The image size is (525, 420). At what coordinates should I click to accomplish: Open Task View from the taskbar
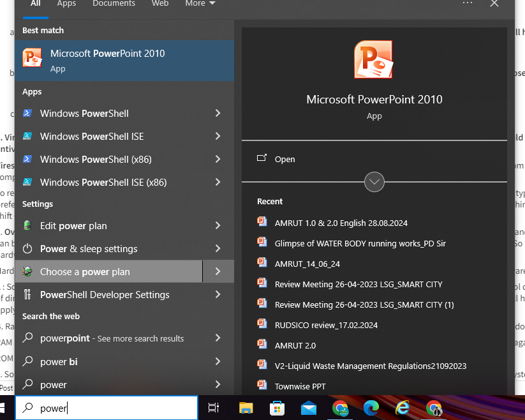214,408
